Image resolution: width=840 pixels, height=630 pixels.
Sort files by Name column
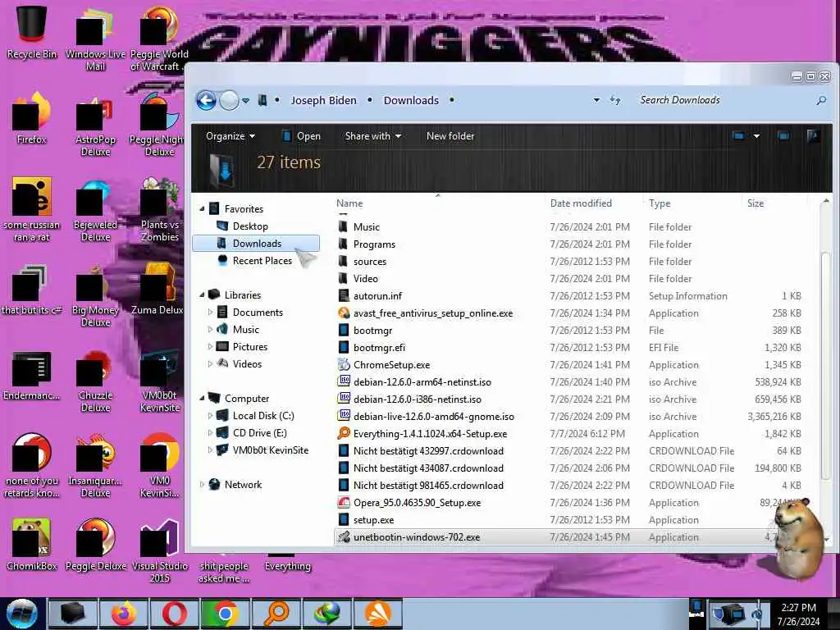tap(349, 203)
